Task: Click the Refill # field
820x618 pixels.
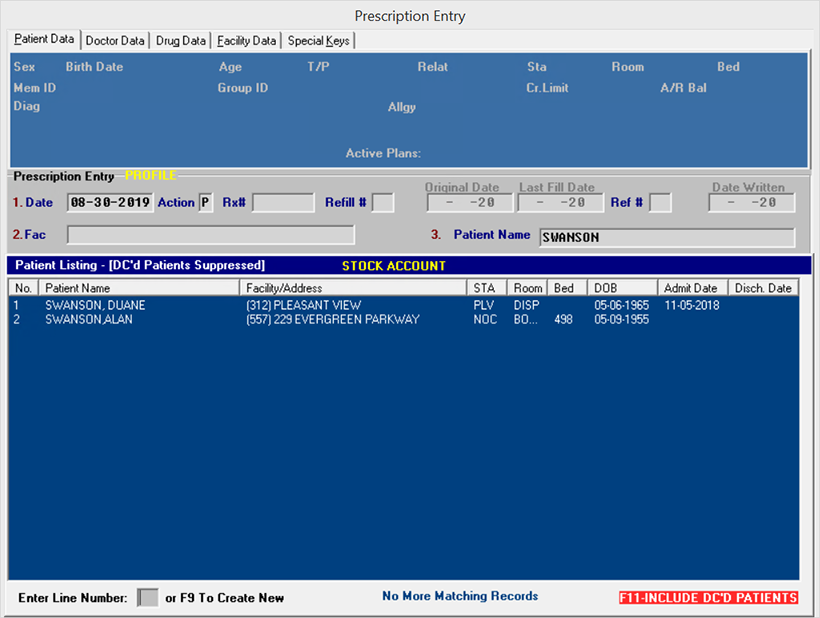Action: [x=383, y=203]
